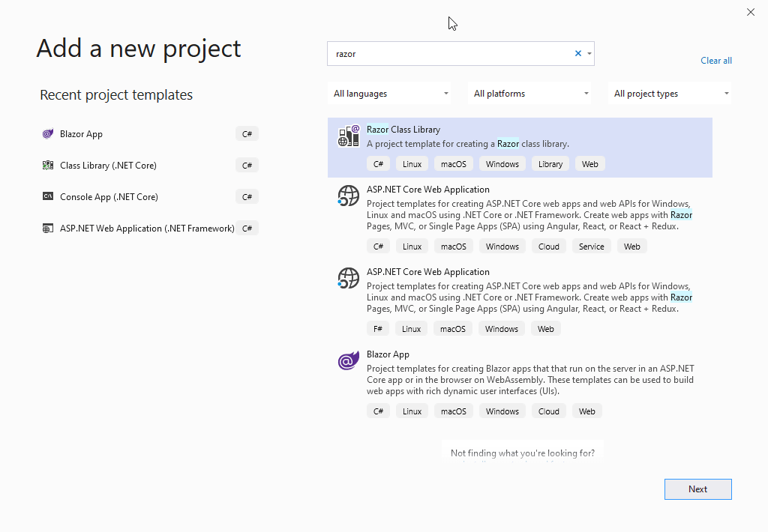Click the Razor Class Library template icon

[x=348, y=136]
